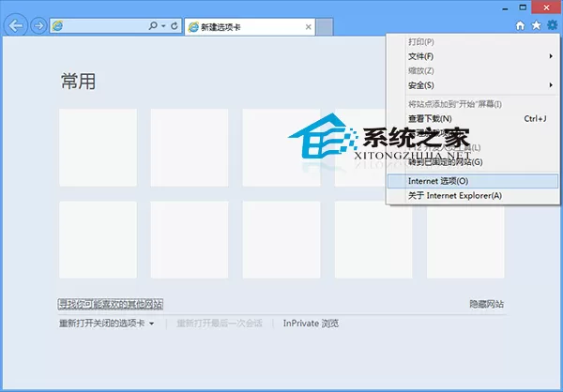Viewport: 563px width, 392px height.
Task: Open the first tile in the bottom 常用 row
Action: 98,240
